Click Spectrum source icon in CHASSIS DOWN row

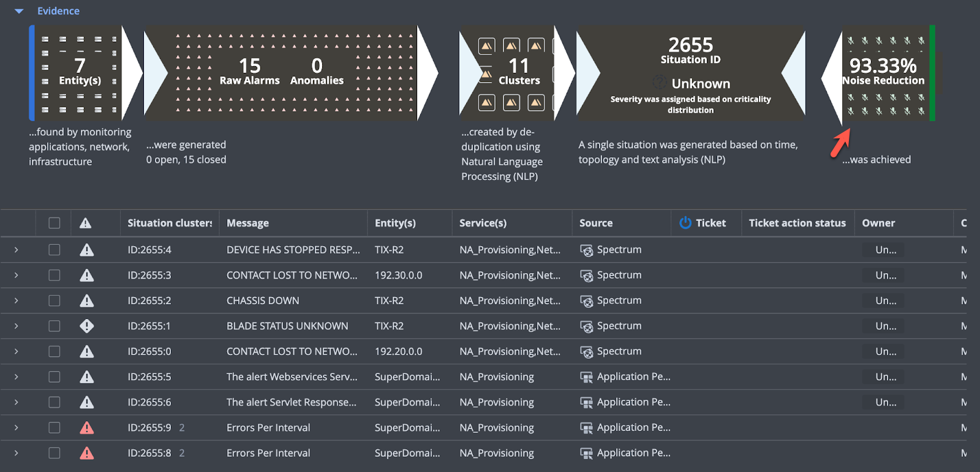(586, 301)
